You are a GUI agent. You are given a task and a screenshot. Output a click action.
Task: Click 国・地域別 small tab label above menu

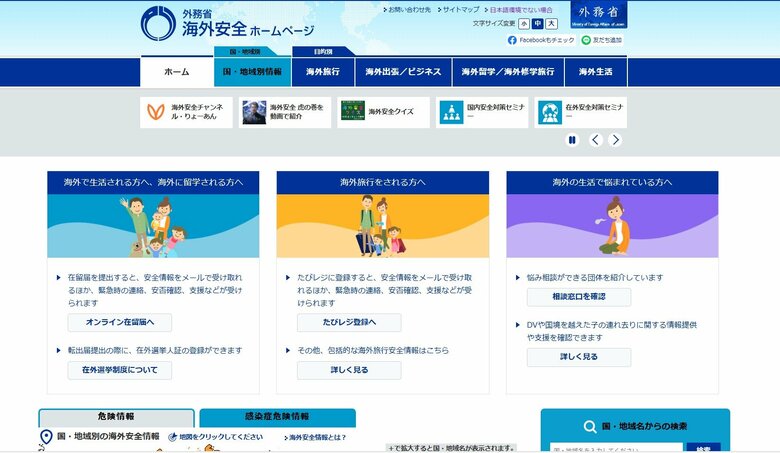click(x=245, y=52)
